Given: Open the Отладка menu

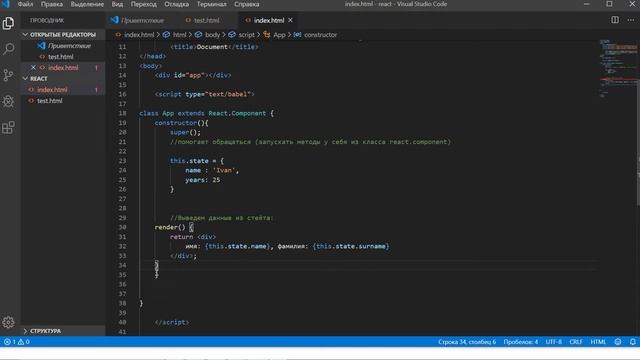Looking at the screenshot, I should pos(176,4).
